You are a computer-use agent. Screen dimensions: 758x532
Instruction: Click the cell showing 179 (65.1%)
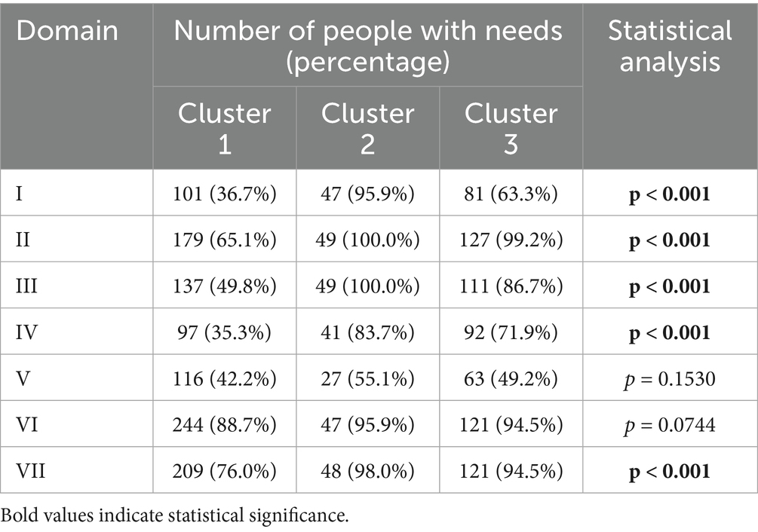tap(224, 240)
